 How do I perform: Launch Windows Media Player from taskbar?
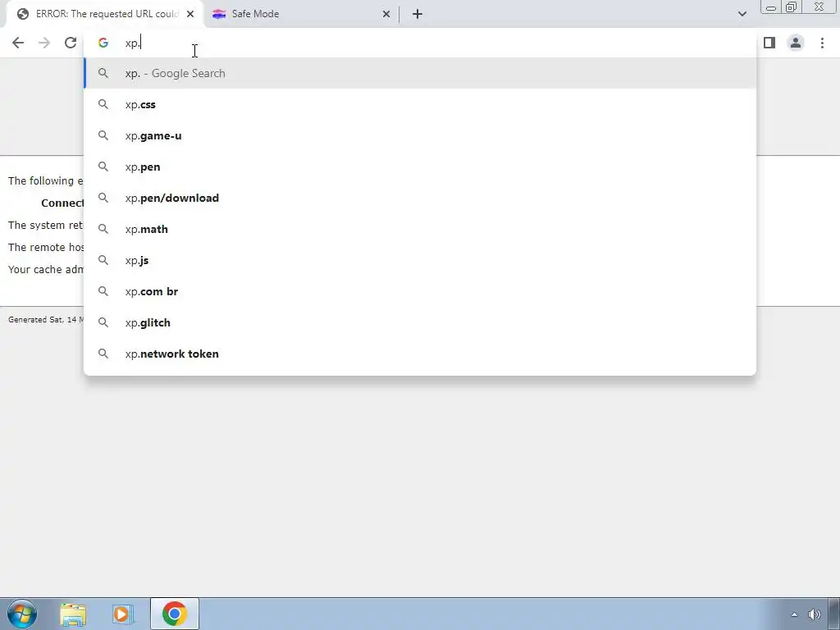(x=122, y=614)
